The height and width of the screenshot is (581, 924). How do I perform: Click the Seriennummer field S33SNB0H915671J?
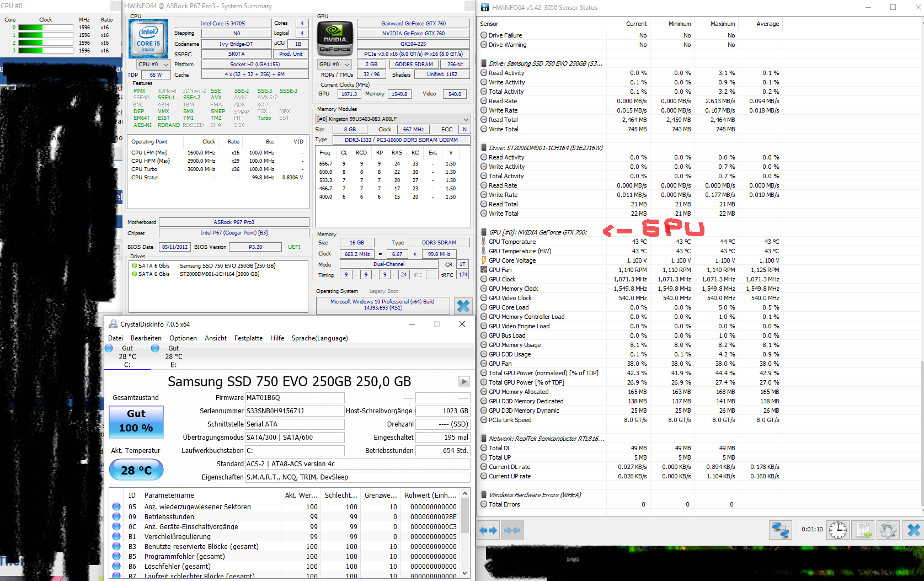click(x=295, y=411)
